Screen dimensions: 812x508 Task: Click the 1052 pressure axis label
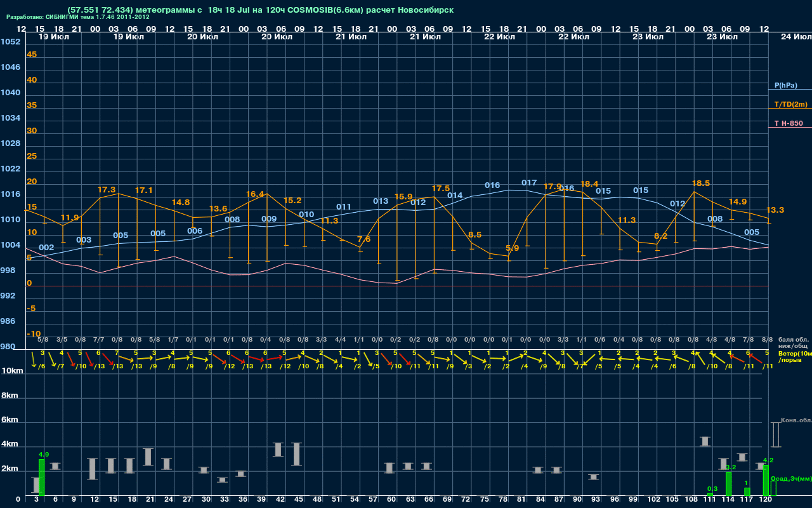tap(10, 42)
